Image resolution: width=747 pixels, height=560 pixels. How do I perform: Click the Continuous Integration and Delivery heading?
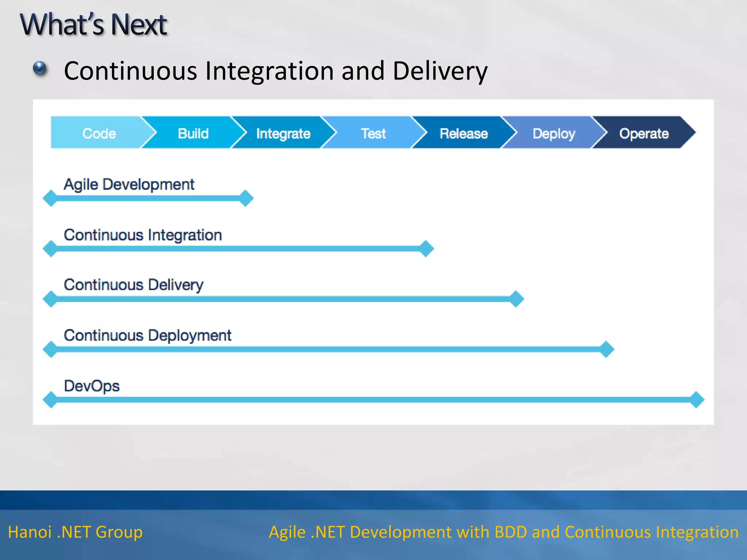(x=275, y=70)
